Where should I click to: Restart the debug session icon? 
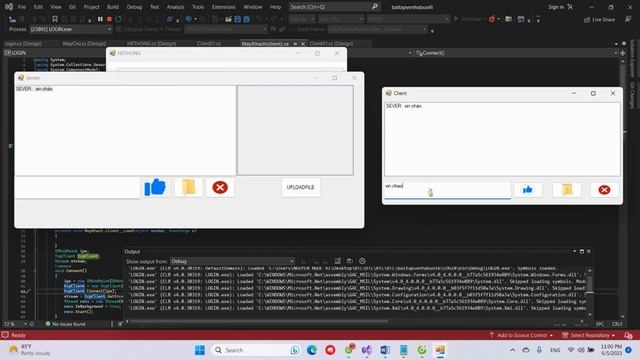click(x=118, y=19)
